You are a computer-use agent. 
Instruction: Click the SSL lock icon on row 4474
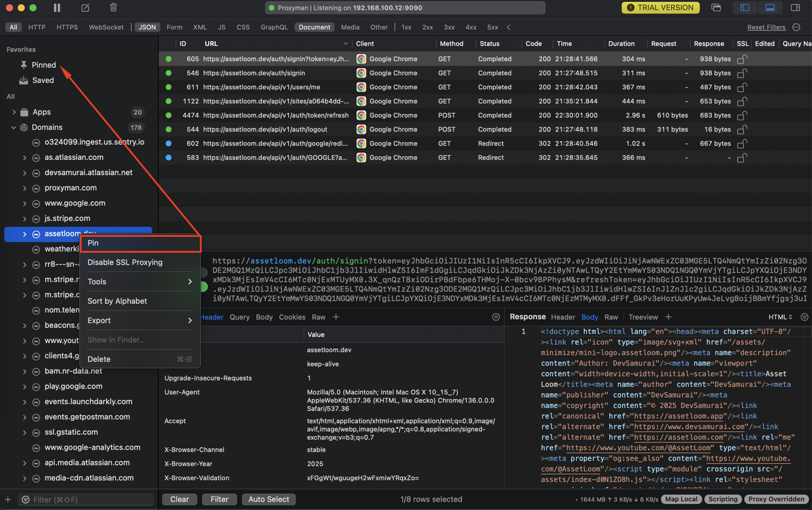[743, 115]
